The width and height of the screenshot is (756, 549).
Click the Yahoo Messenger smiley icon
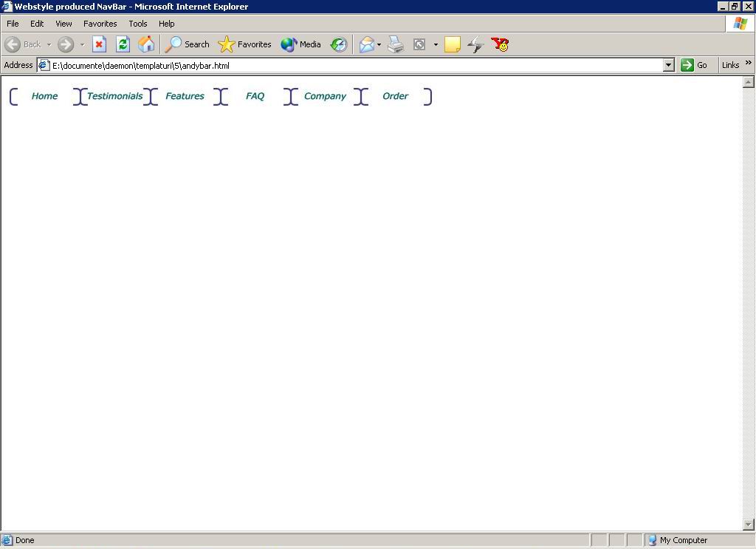click(501, 44)
